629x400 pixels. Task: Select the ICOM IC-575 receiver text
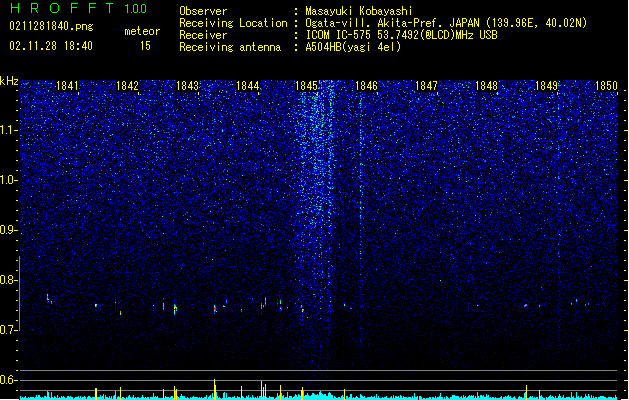click(401, 35)
